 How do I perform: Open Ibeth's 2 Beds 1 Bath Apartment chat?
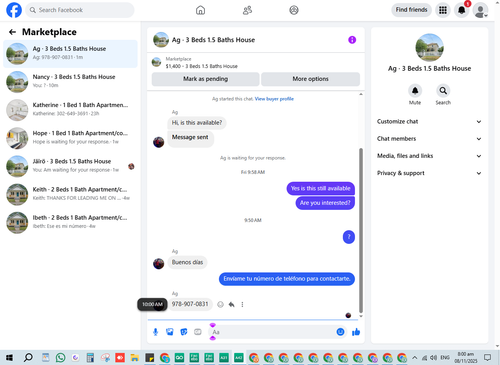(70, 222)
